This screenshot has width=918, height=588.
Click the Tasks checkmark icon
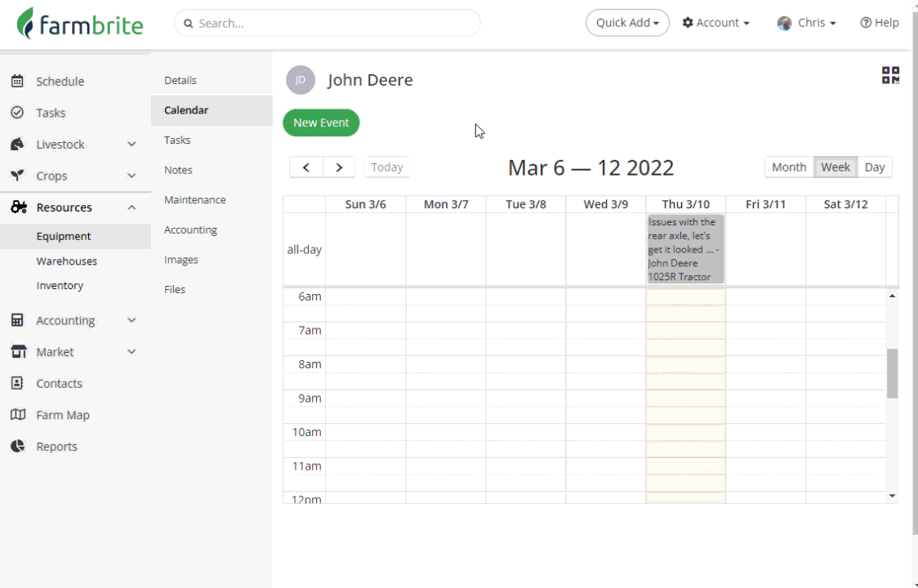click(18, 113)
